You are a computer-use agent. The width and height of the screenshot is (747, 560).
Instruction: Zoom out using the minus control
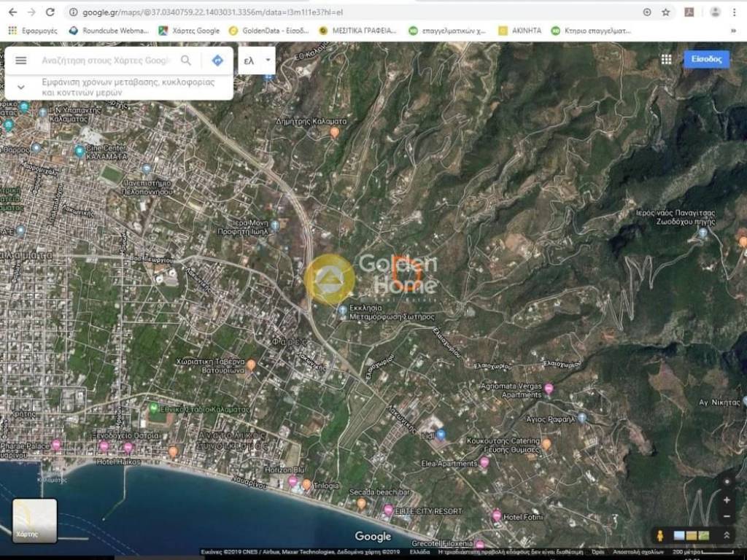point(727,518)
